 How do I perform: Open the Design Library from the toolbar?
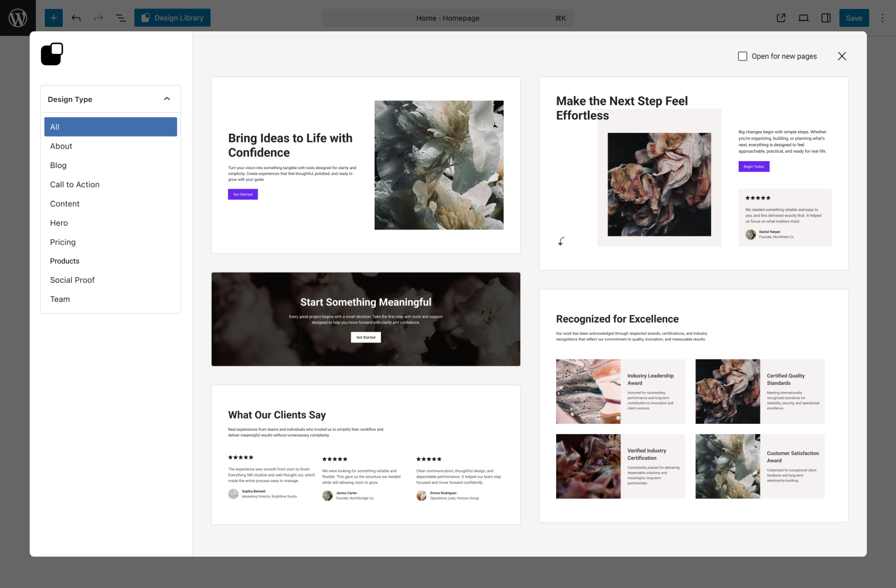(x=172, y=18)
